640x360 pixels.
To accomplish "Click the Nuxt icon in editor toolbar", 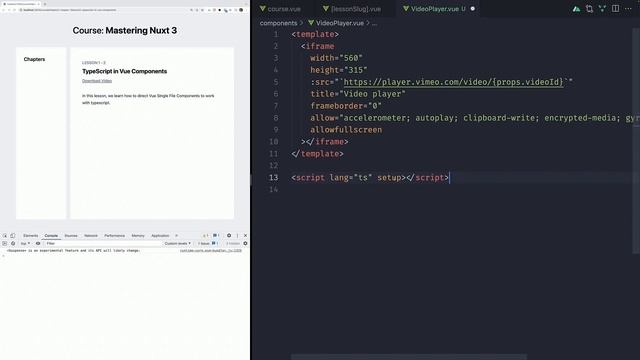I will pos(576,9).
